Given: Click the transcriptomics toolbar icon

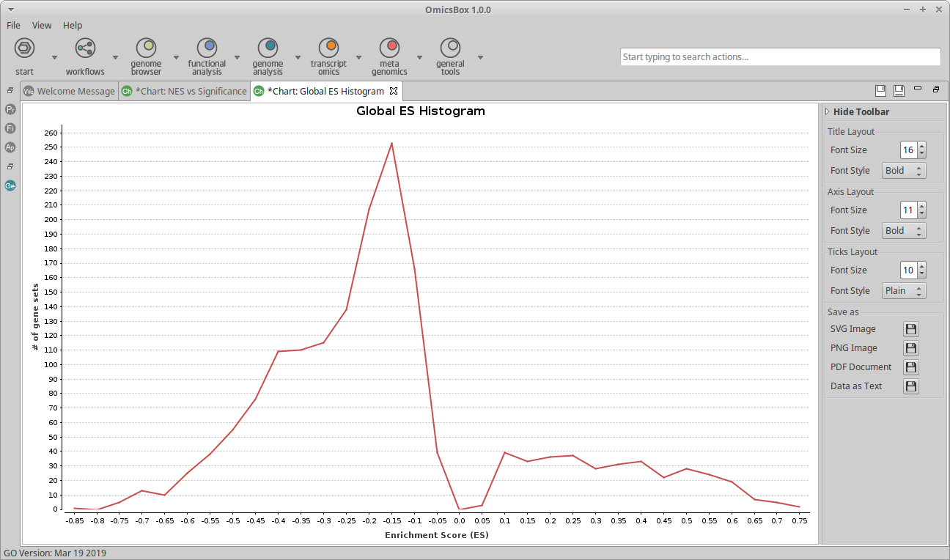Looking at the screenshot, I should [329, 48].
